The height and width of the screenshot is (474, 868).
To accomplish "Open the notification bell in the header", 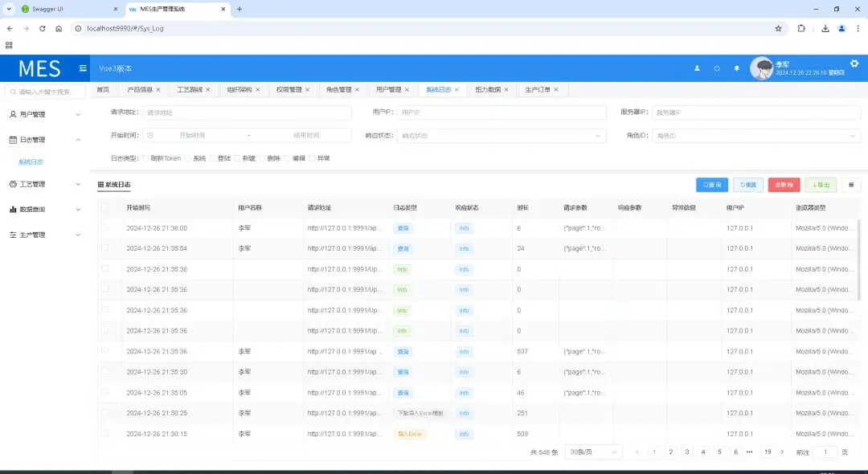I will [x=736, y=68].
